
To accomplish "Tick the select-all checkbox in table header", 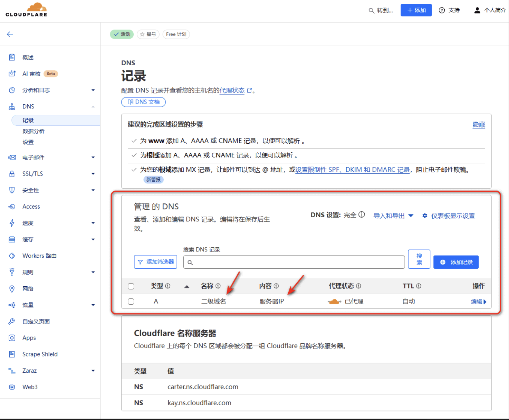I will click(x=131, y=286).
